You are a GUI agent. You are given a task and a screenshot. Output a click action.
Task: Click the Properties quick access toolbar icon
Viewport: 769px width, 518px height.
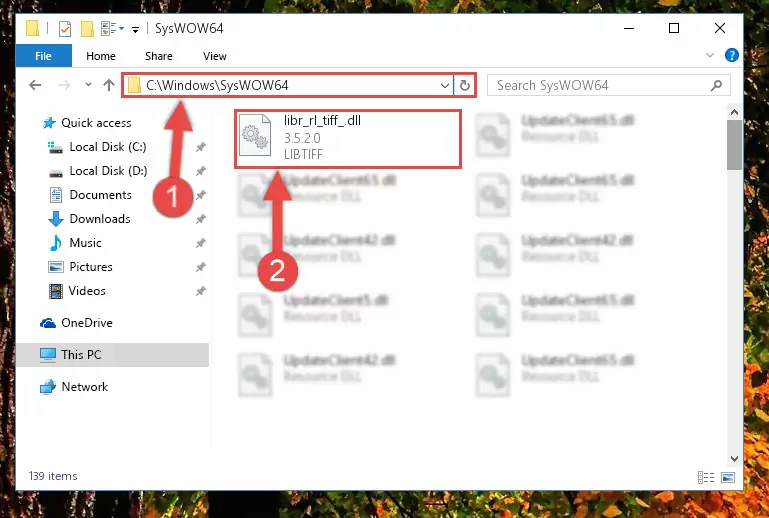(x=65, y=29)
